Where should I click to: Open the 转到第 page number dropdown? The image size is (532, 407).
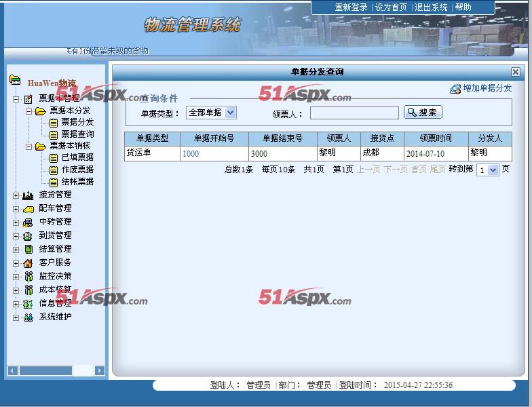(x=487, y=170)
